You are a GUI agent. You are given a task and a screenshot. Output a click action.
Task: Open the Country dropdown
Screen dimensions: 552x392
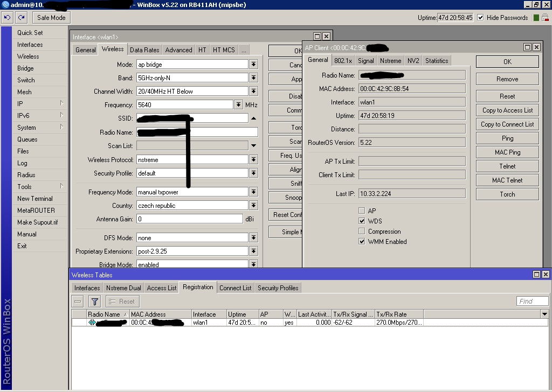point(253,205)
